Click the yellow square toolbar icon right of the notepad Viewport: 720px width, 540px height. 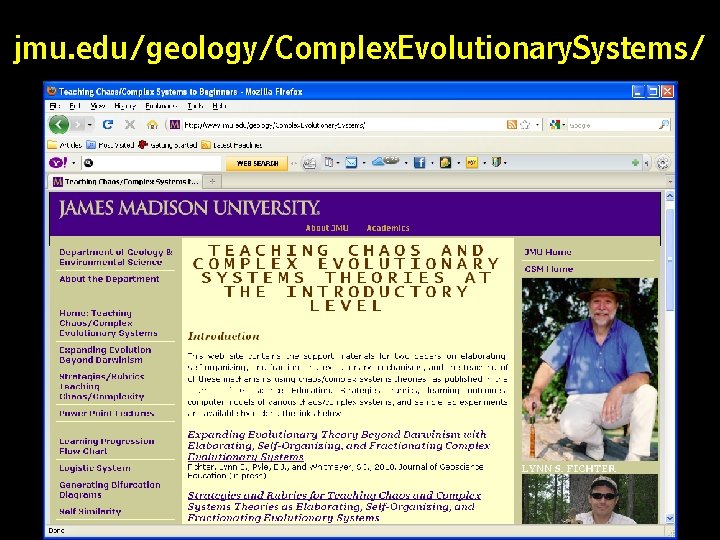[472, 163]
